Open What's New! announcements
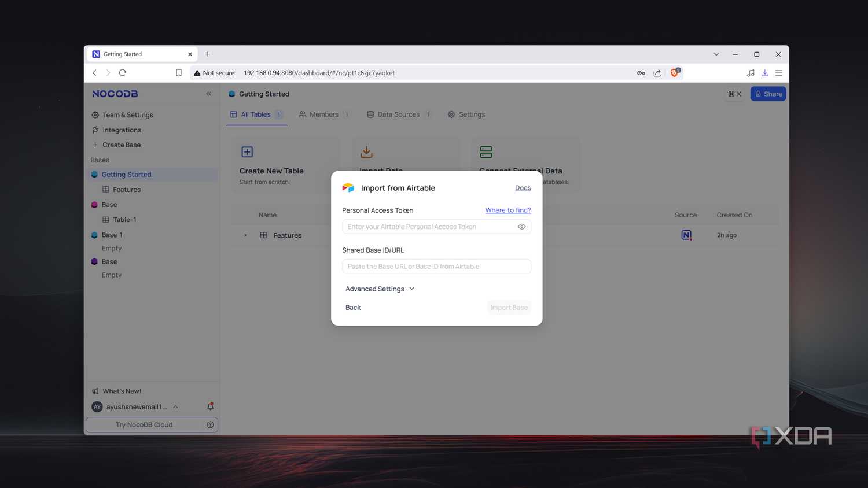Image resolution: width=868 pixels, height=488 pixels. [116, 391]
